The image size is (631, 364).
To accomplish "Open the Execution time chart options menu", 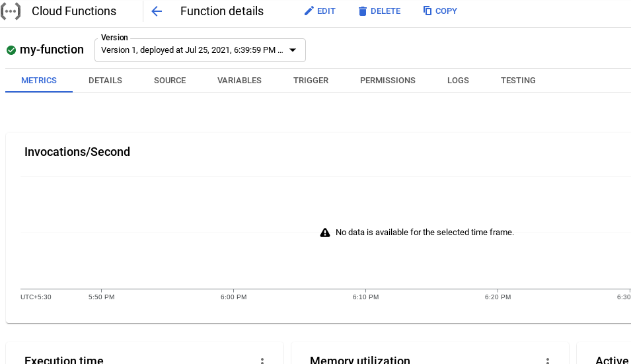I will click(262, 361).
